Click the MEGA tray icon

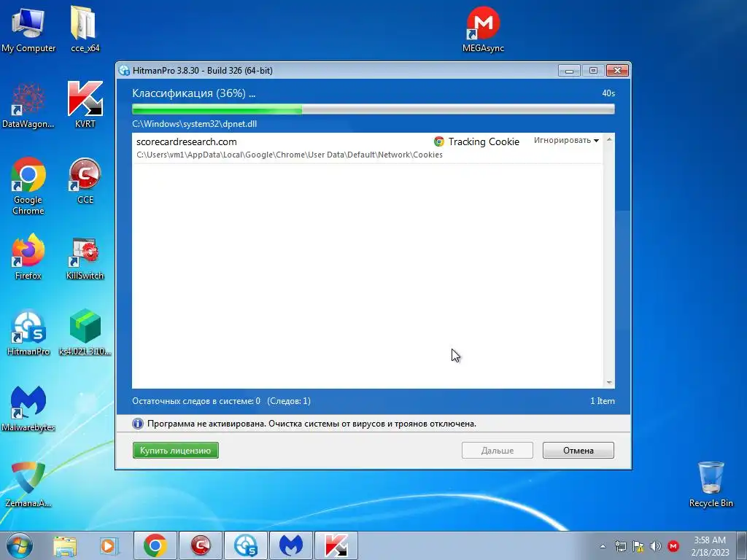click(673, 546)
